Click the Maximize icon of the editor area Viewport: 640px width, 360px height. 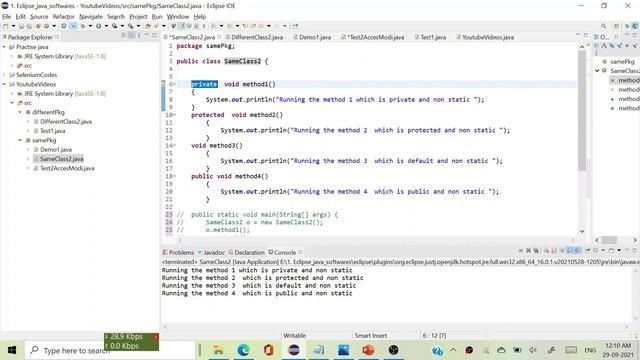586,36
